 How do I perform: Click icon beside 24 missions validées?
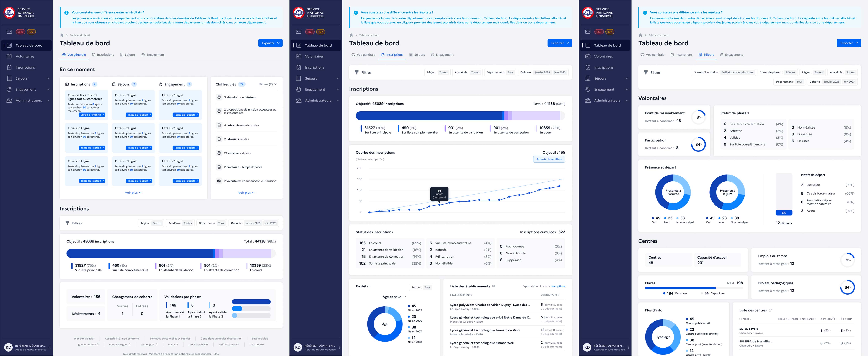click(219, 153)
